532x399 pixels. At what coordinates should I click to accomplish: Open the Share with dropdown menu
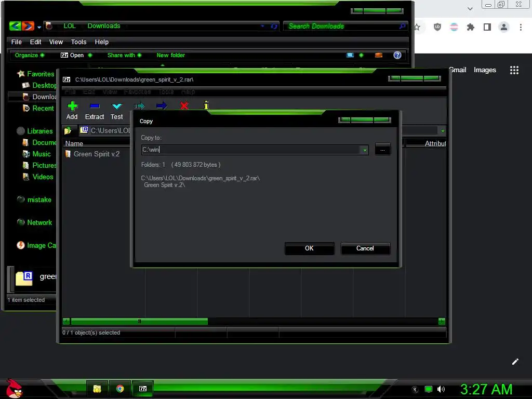124,55
